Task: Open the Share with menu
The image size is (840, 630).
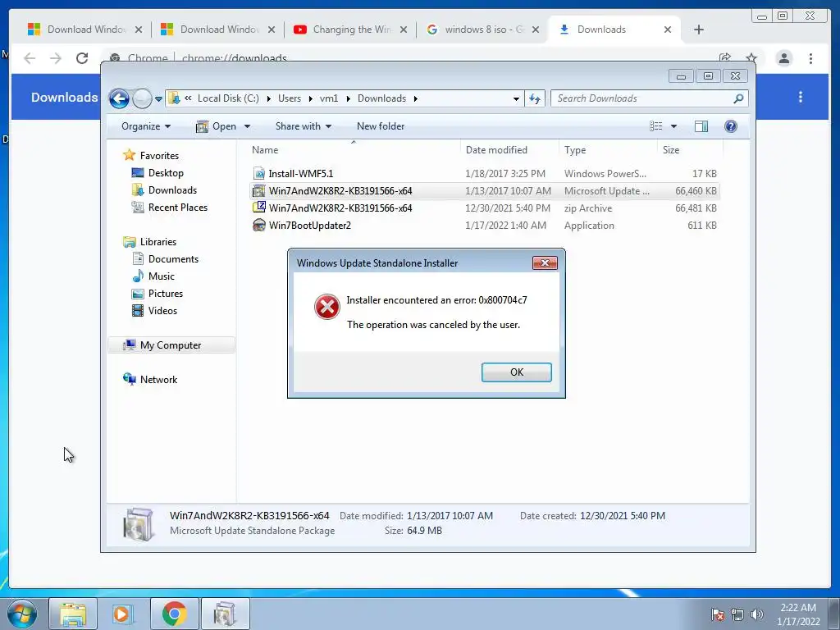Action: coord(304,126)
